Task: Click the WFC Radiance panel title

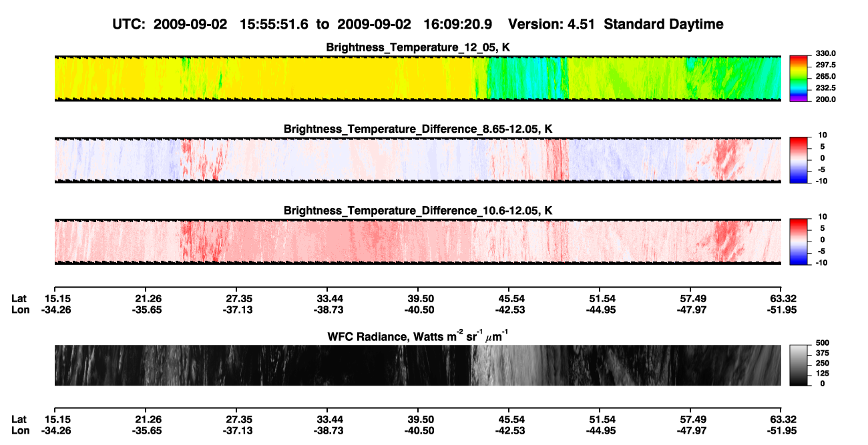Action: click(x=417, y=336)
